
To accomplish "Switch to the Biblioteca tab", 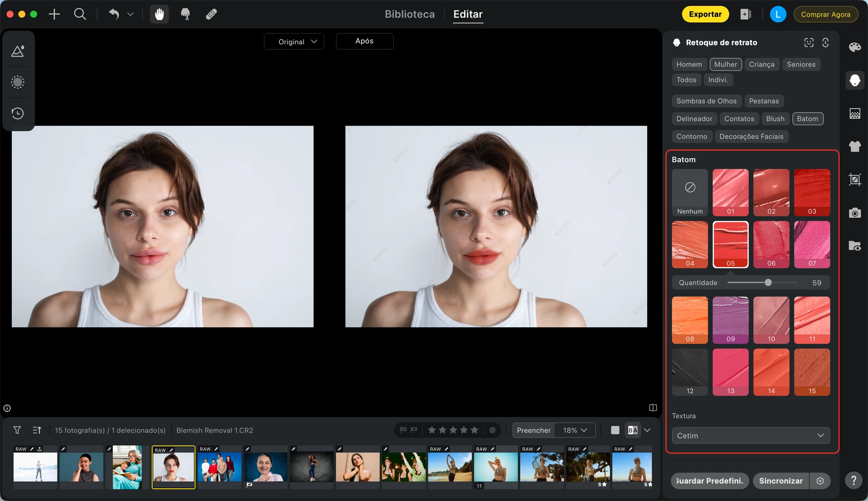I will (x=410, y=14).
